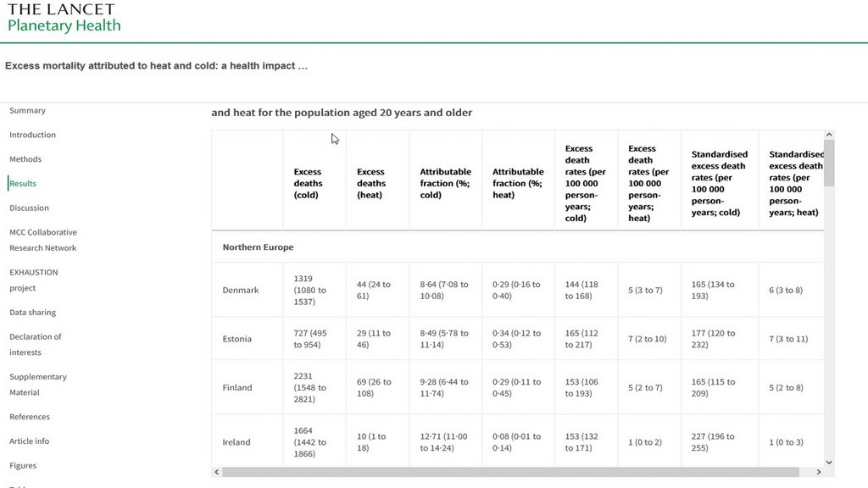Click the cell 8·64 (7·08 to 10·08)

click(444, 290)
